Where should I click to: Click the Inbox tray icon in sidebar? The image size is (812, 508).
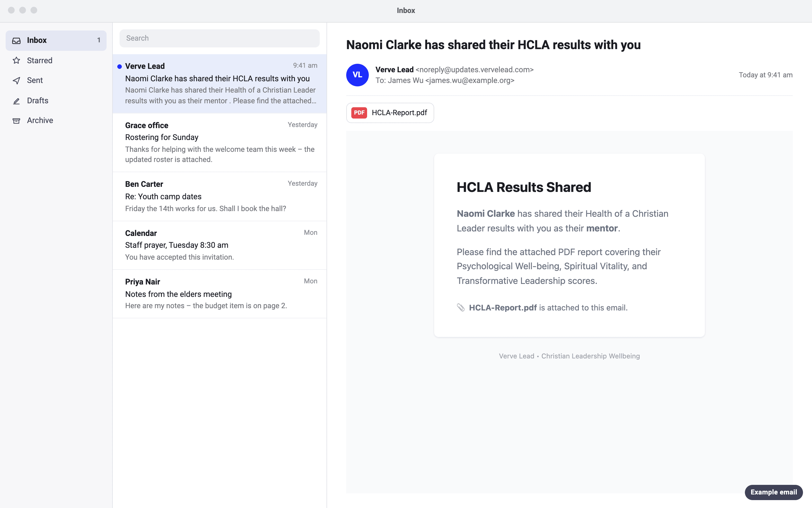click(x=16, y=40)
